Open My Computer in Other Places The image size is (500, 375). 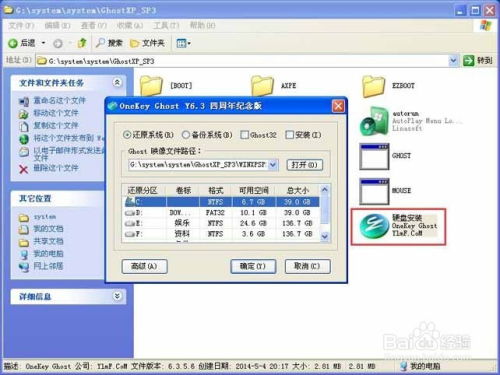48,254
